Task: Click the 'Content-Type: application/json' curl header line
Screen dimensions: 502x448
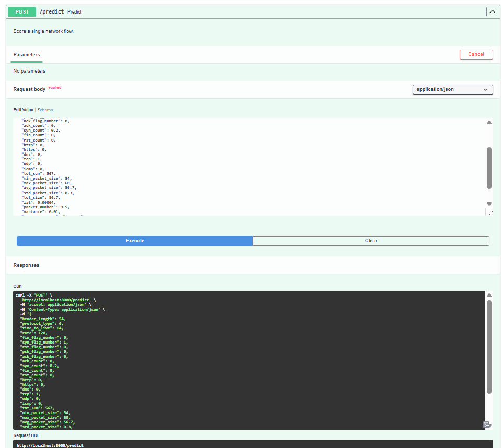Action: 63,310
